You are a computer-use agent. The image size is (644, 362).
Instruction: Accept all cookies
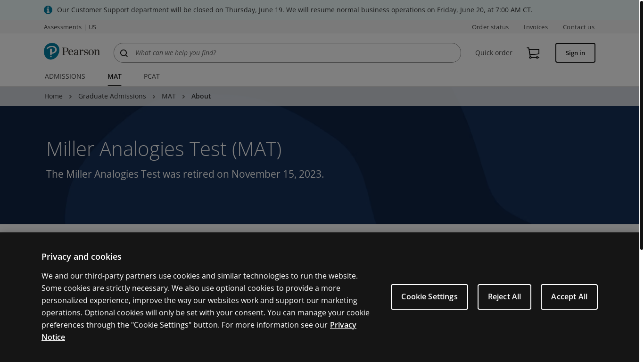pyautogui.click(x=569, y=297)
